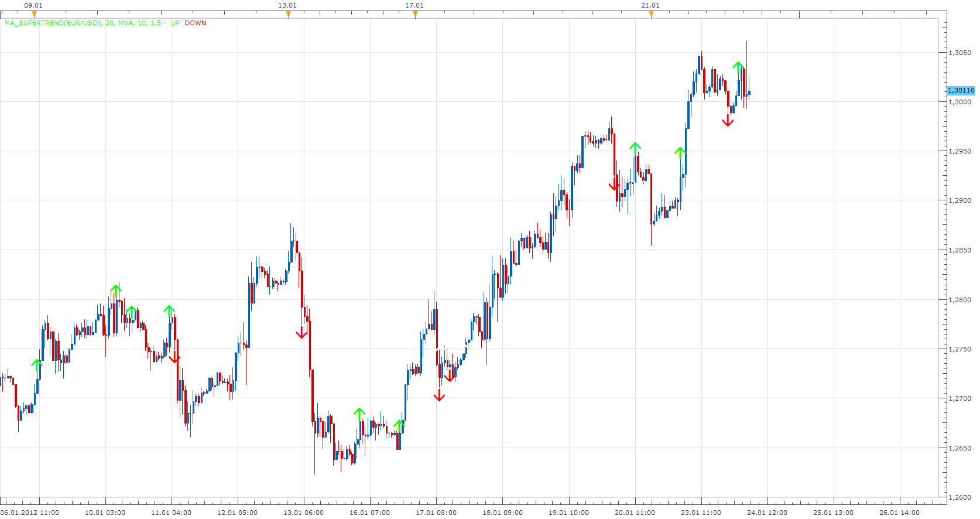This screenshot has height=519, width=980.
Task: Click the 20.01 11:00 time label
Action: click(x=635, y=513)
